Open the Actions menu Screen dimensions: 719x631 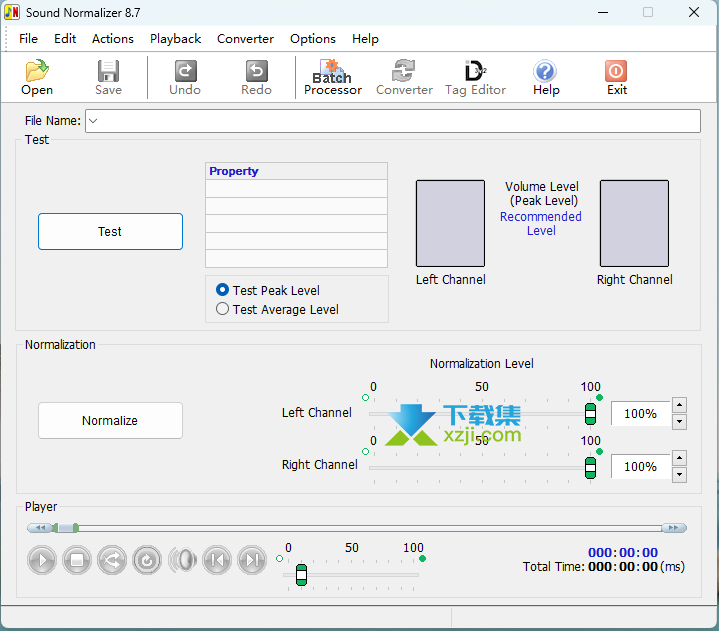click(113, 39)
